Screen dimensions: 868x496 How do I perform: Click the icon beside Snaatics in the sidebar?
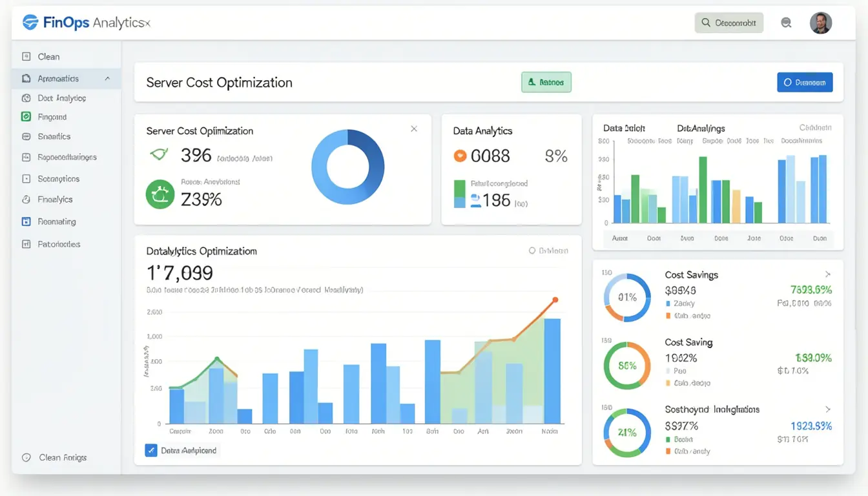coord(26,137)
